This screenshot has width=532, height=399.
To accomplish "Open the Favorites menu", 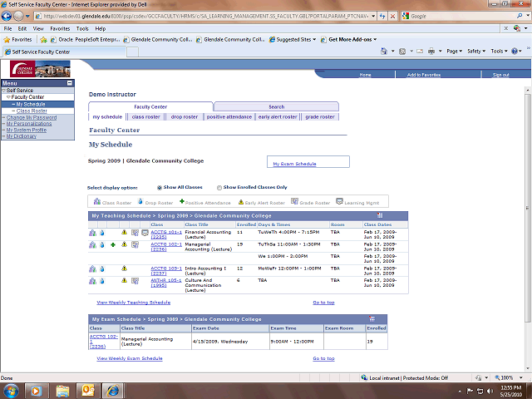I will (x=60, y=28).
